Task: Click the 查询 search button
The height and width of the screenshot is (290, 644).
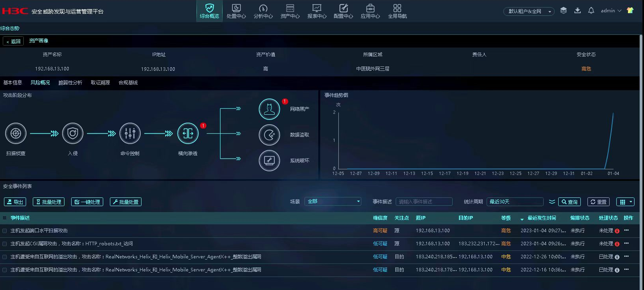Action: point(570,202)
